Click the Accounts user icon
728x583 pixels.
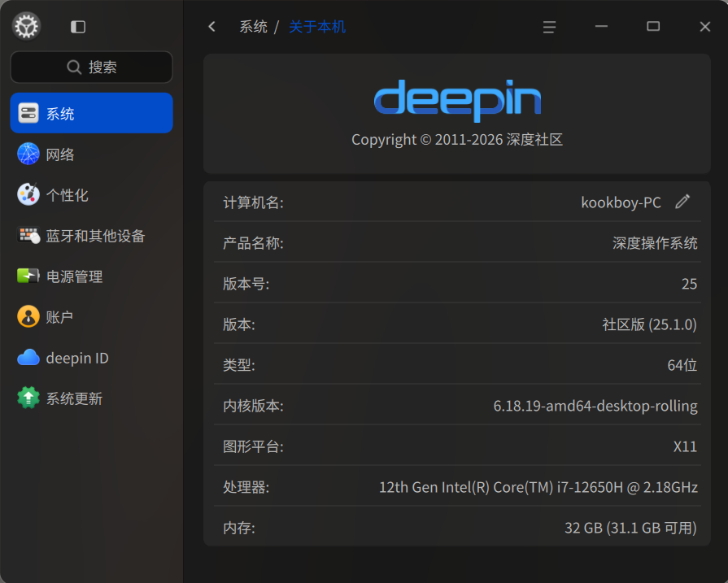(28, 316)
